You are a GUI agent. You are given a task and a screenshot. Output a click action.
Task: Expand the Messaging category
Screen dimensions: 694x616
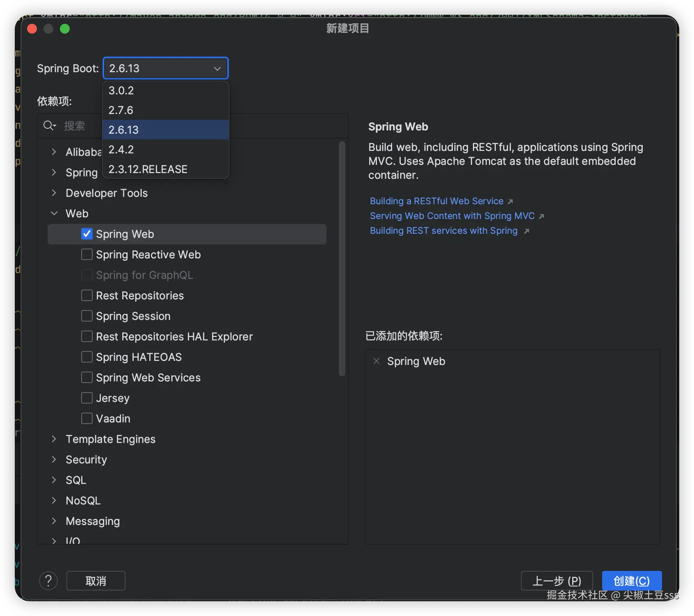tap(54, 521)
